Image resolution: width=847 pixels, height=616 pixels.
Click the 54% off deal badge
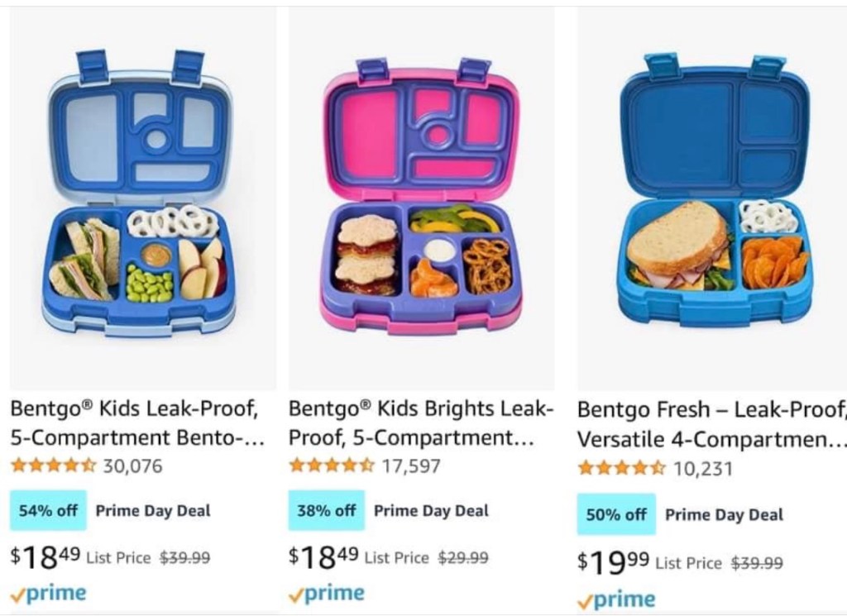tap(49, 510)
